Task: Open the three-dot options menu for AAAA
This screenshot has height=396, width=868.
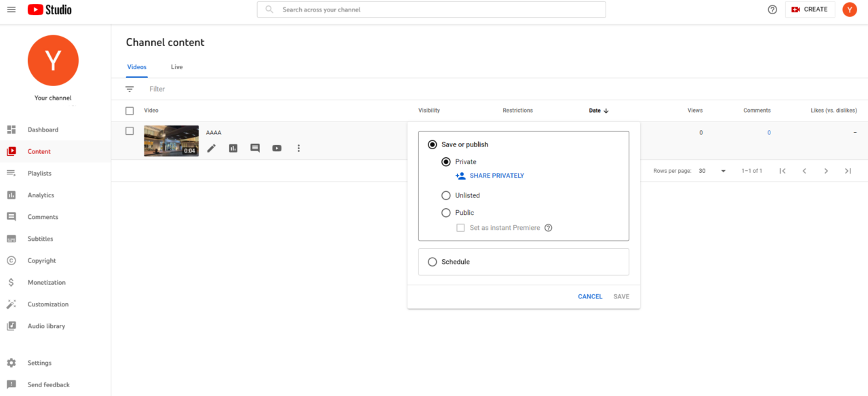Action: 298,148
